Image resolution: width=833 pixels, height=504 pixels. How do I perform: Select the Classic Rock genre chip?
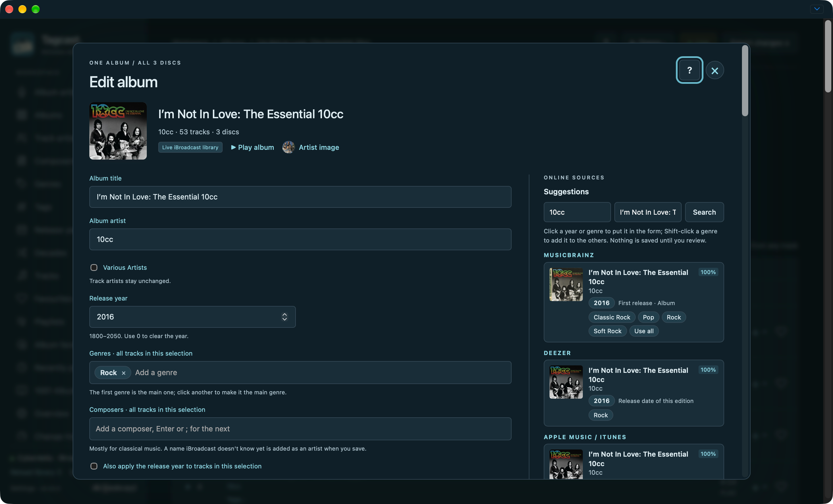pyautogui.click(x=612, y=317)
